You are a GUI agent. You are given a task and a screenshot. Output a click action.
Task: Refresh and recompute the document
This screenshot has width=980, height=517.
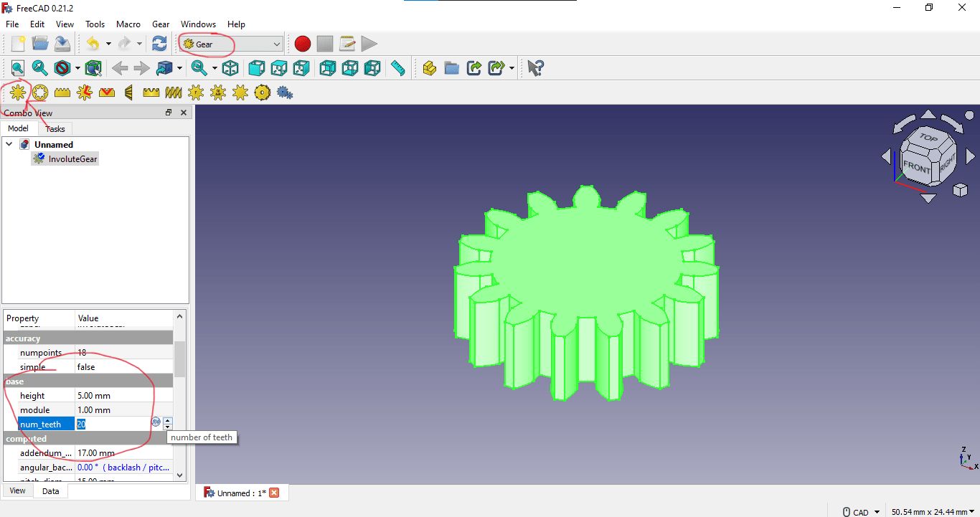(159, 44)
